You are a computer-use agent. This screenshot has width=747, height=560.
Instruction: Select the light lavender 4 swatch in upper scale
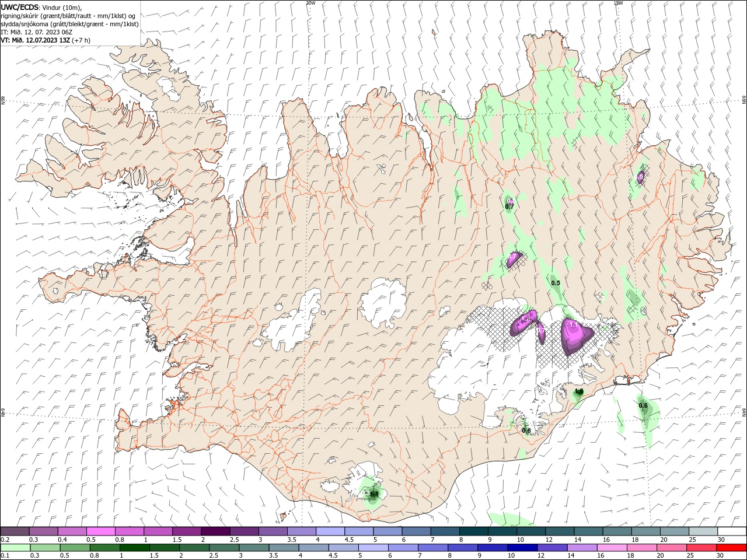coord(330,531)
